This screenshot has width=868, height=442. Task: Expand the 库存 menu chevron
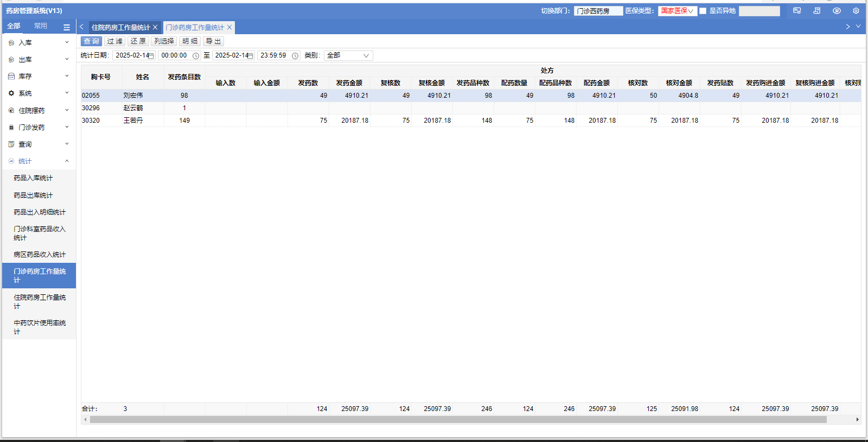click(67, 76)
